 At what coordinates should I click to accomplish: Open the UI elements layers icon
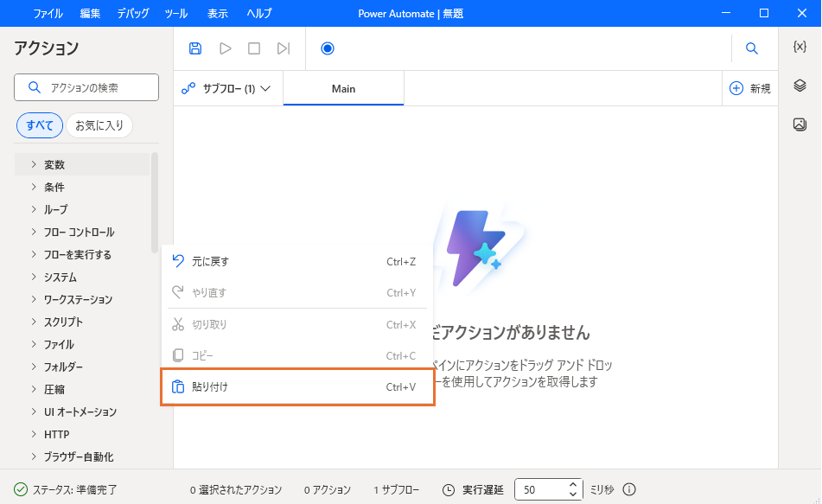tap(800, 86)
